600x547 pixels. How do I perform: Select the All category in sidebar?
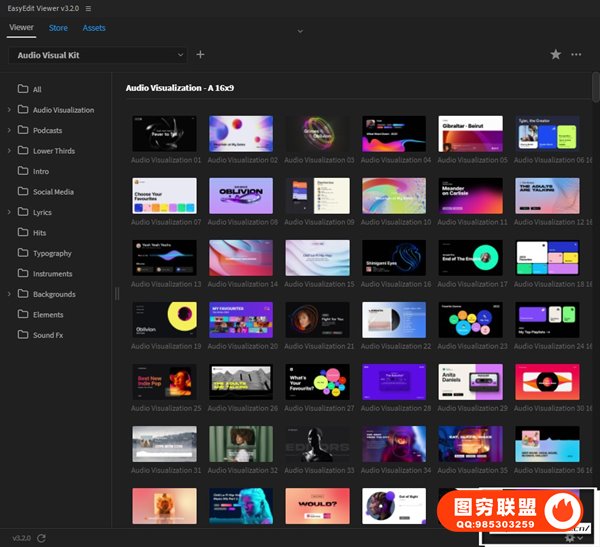tap(37, 89)
